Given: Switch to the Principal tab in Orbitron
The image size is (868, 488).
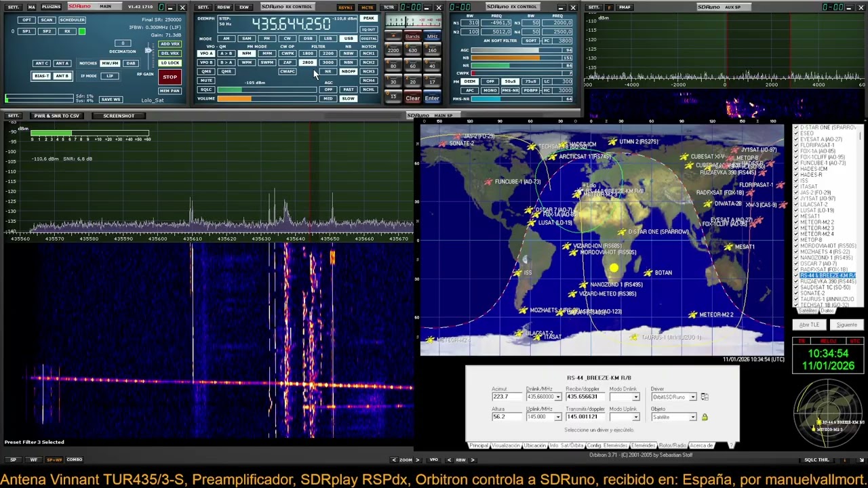Looking at the screenshot, I should (x=479, y=445).
